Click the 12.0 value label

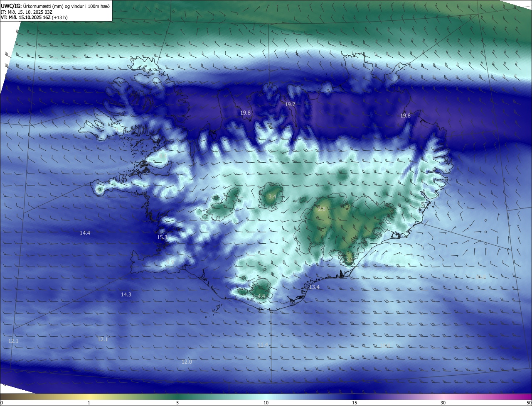click(x=187, y=362)
